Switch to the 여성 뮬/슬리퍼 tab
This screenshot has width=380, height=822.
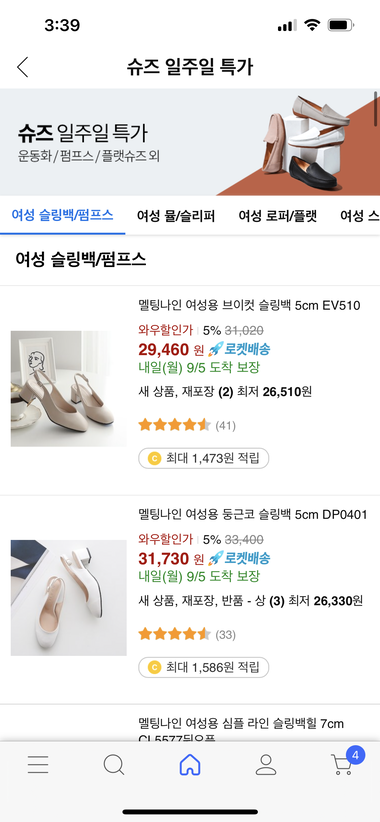point(176,215)
